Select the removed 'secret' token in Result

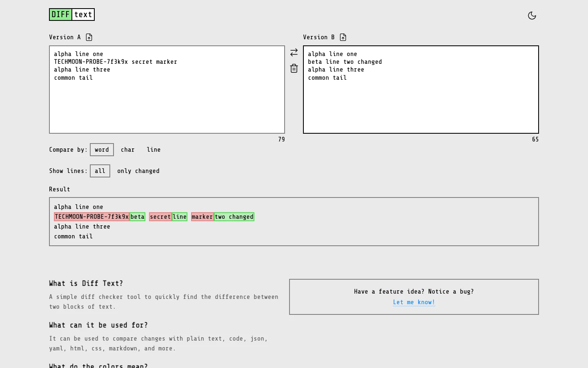160,217
